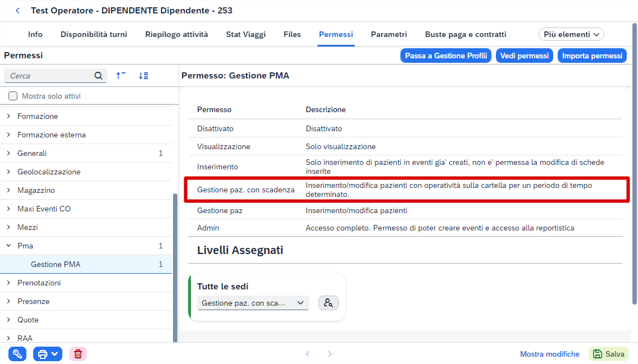Expand the Magazzino tree node
This screenshot has height=364, width=638.
[x=8, y=190]
